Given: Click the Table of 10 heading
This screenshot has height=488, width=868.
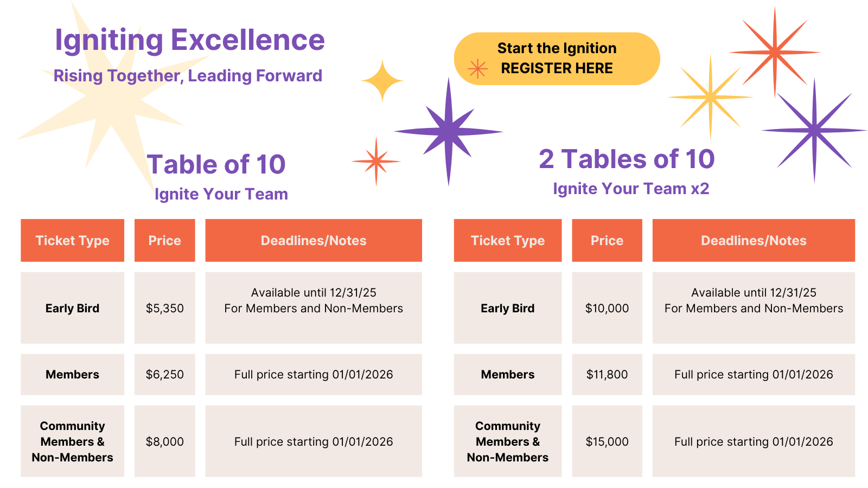Looking at the screenshot, I should pos(216,164).
